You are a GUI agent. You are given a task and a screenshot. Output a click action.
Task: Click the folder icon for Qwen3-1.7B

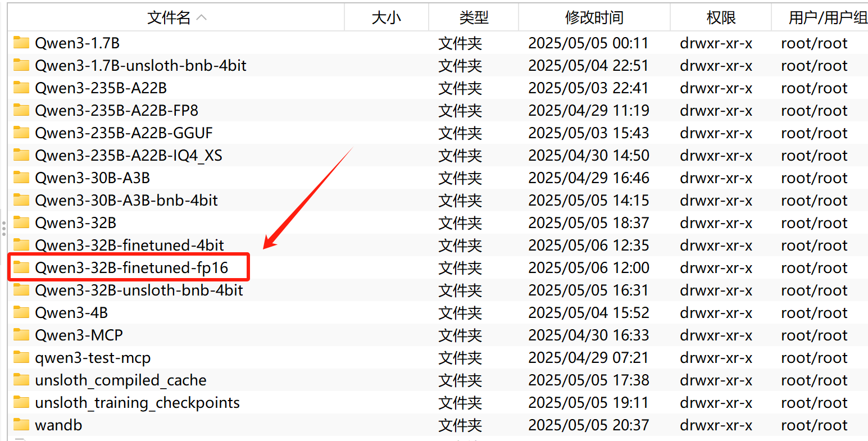coord(21,43)
